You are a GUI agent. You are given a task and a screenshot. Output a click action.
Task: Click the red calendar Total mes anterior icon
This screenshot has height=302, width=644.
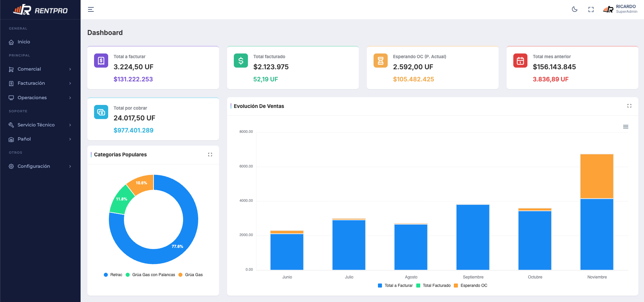(520, 61)
